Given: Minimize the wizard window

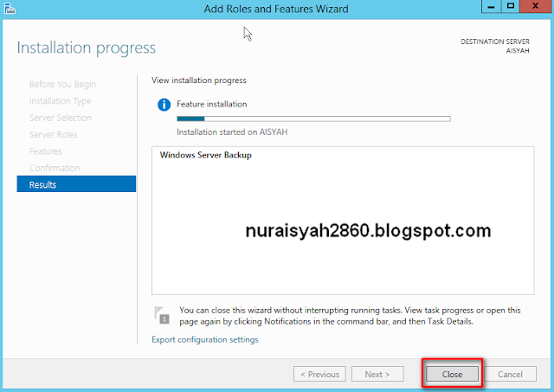Looking at the screenshot, I should [x=491, y=6].
